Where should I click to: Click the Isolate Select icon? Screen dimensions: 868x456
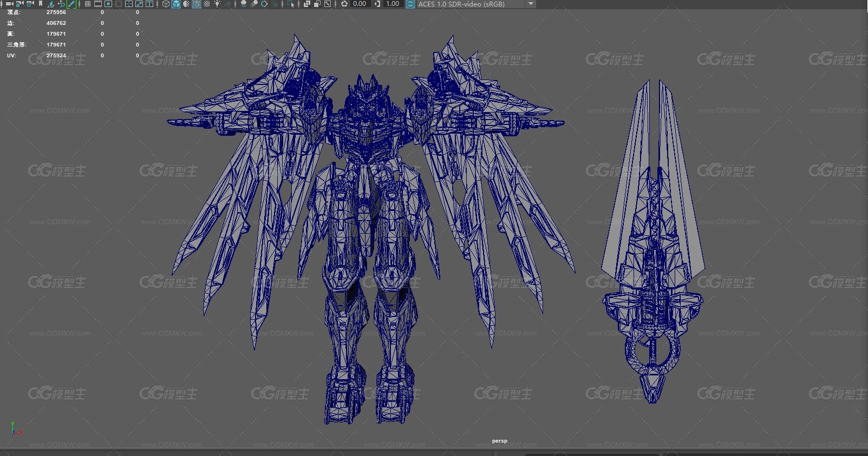coord(291,4)
